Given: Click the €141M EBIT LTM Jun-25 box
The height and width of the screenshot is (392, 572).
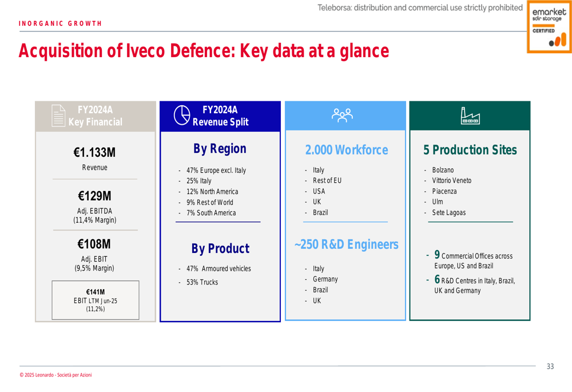Looking at the screenshot, I should click(95, 300).
